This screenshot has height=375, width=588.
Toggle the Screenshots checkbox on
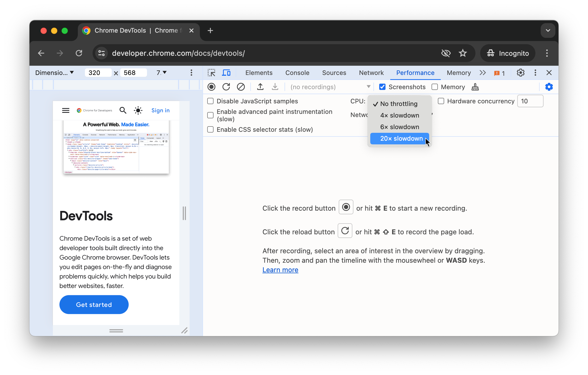(x=382, y=87)
